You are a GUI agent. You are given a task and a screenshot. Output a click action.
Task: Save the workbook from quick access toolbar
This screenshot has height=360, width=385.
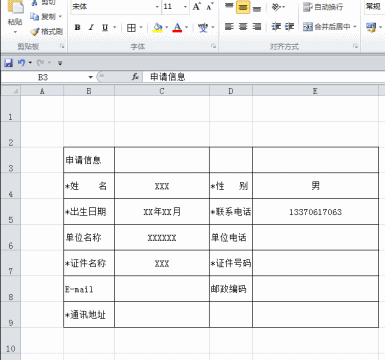pos(8,62)
